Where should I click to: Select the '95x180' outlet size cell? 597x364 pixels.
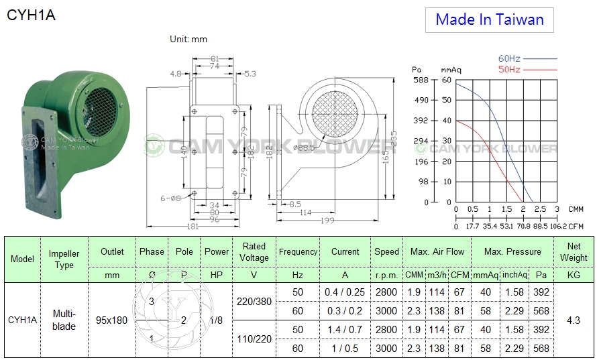111,320
